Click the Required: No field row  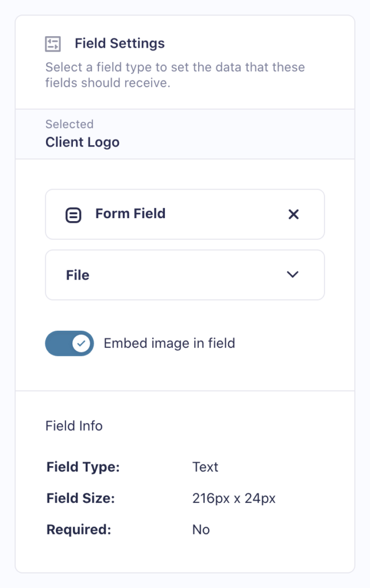124,529
